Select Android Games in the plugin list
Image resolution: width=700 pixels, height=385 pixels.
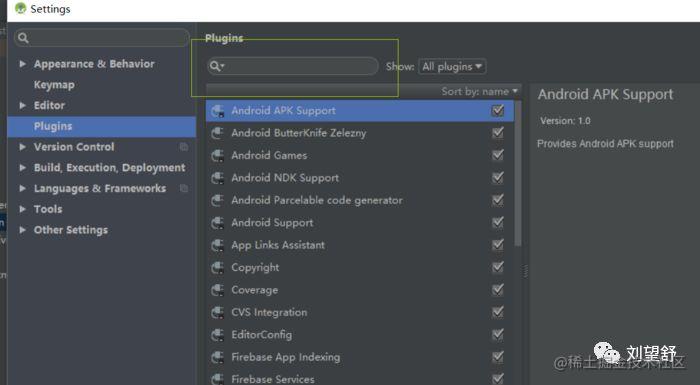point(360,155)
